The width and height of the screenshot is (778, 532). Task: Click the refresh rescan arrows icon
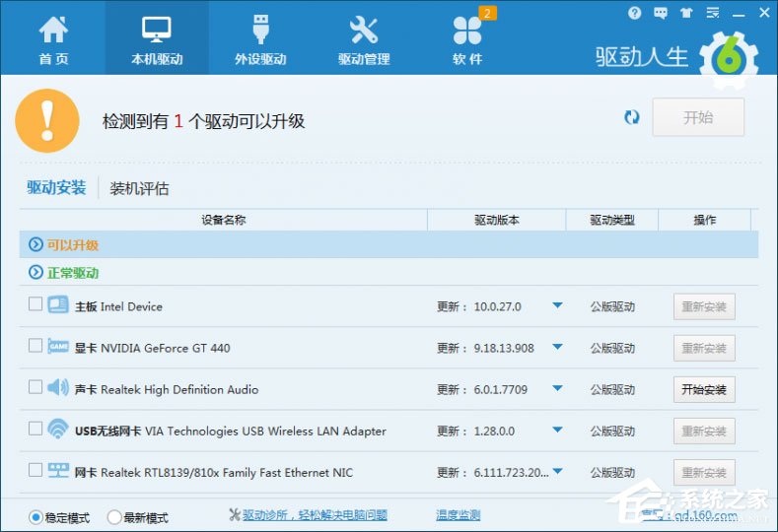pyautogui.click(x=632, y=117)
